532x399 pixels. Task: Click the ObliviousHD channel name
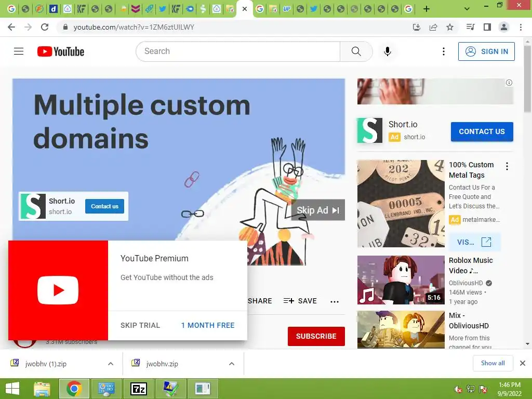coord(466,283)
